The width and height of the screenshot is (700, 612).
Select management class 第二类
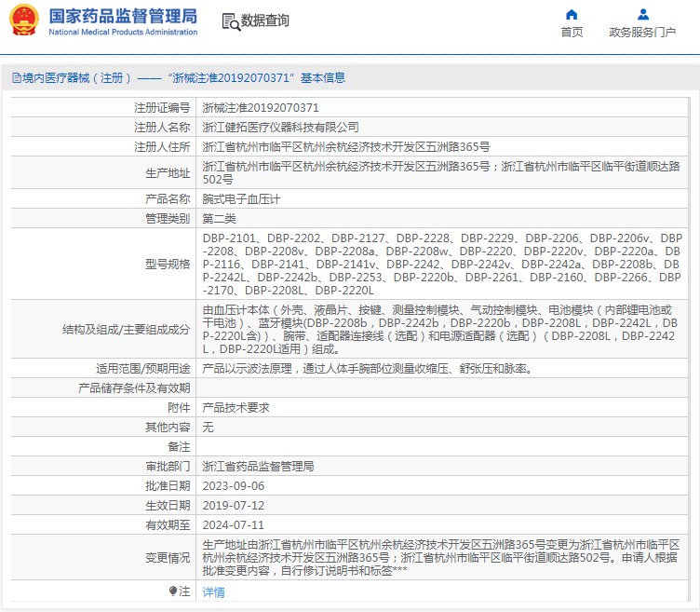[x=219, y=219]
